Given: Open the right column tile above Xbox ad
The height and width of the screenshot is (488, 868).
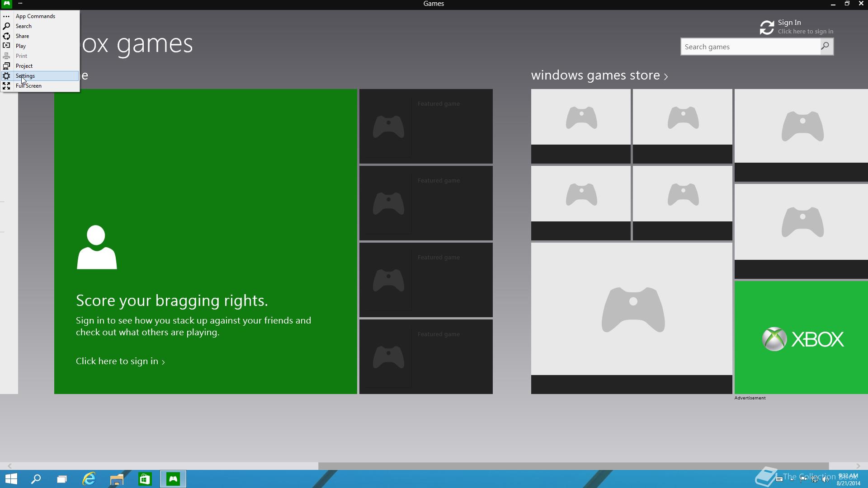Looking at the screenshot, I should [801, 231].
